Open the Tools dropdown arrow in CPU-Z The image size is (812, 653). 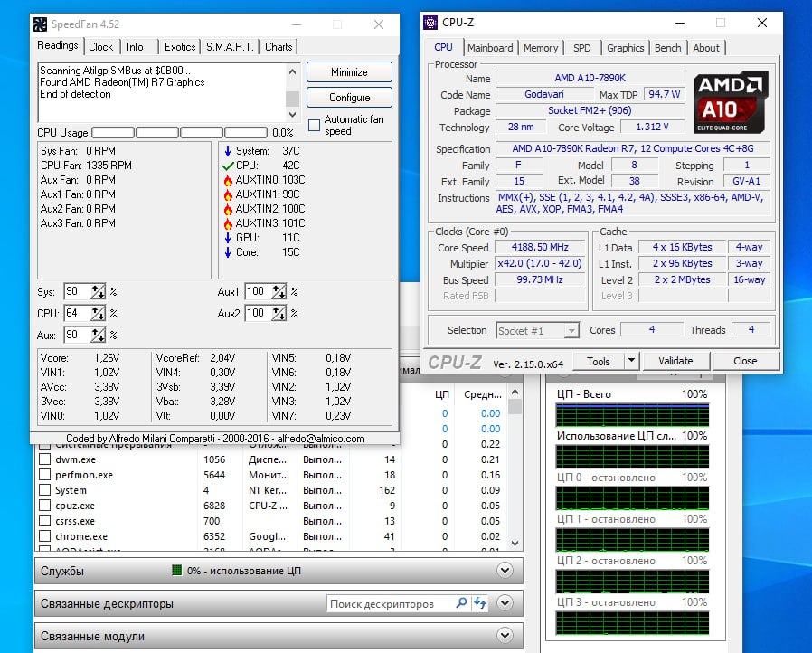(631, 361)
